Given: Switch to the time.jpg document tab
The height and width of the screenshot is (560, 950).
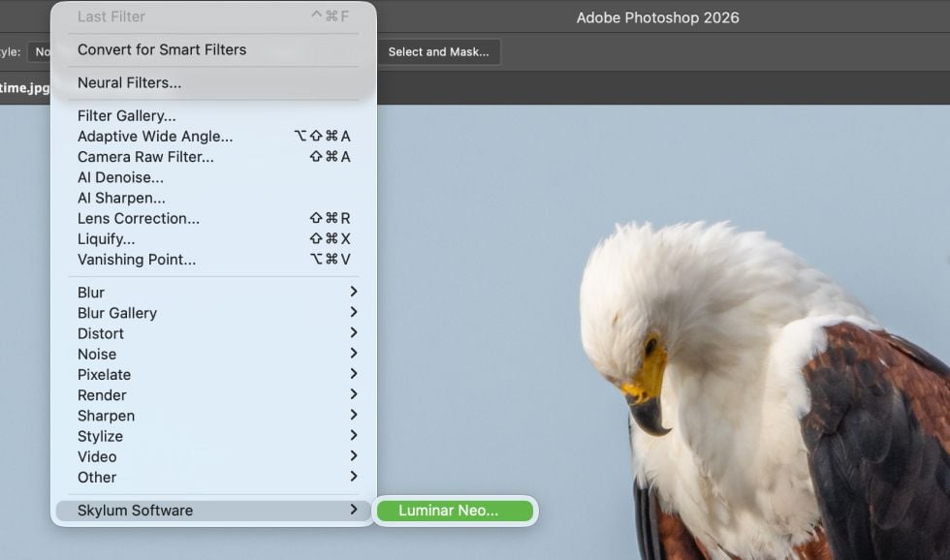Looking at the screenshot, I should pos(25,88).
